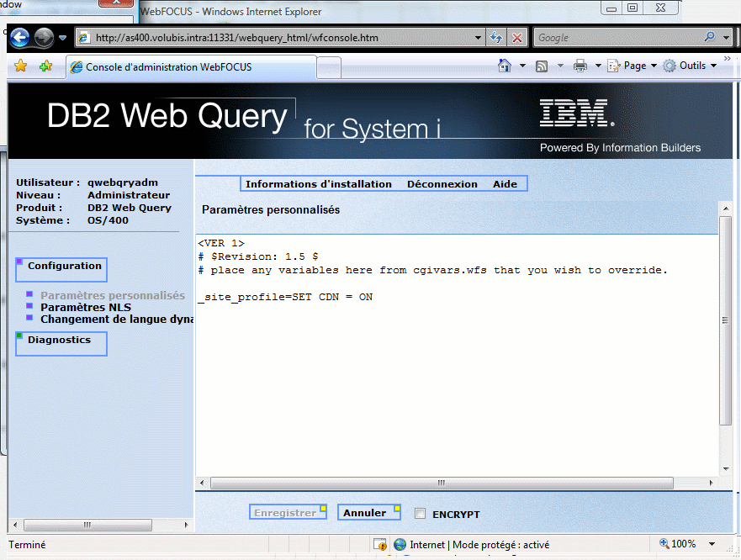This screenshot has height=560, width=741.
Task: Click the RSS feeds icon
Action: point(542,66)
